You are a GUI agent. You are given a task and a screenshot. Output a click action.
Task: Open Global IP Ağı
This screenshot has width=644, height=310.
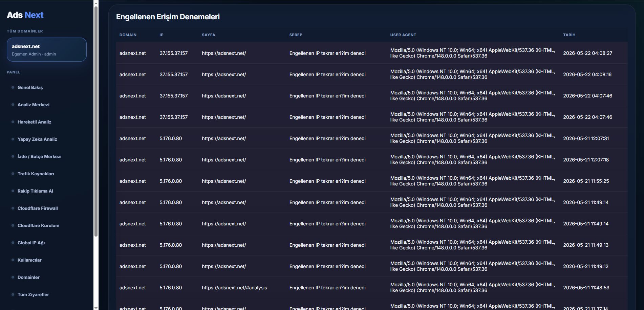point(31,243)
